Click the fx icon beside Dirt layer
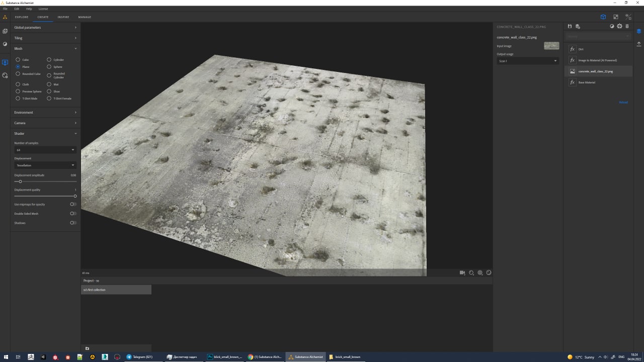Viewport: 644px width, 362px height. coord(572,49)
